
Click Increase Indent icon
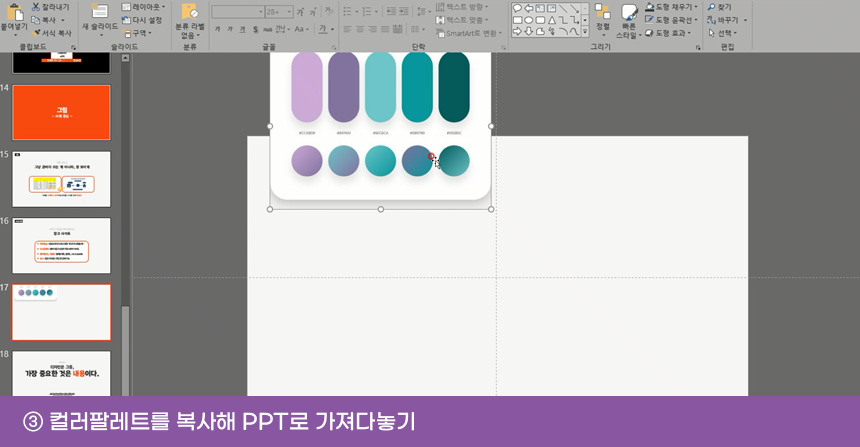click(404, 11)
